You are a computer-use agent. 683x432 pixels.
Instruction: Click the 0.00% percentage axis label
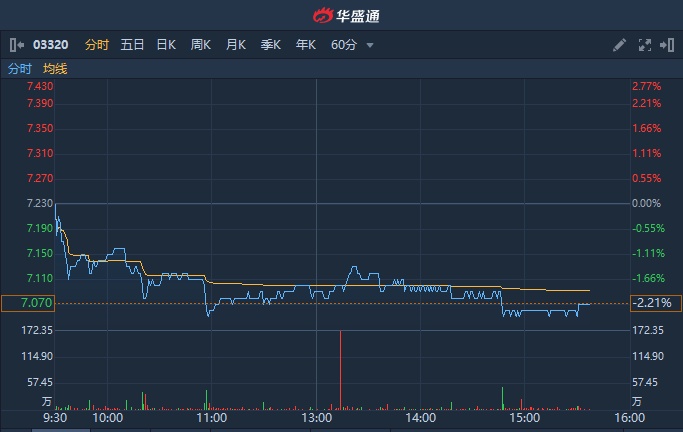[646, 203]
